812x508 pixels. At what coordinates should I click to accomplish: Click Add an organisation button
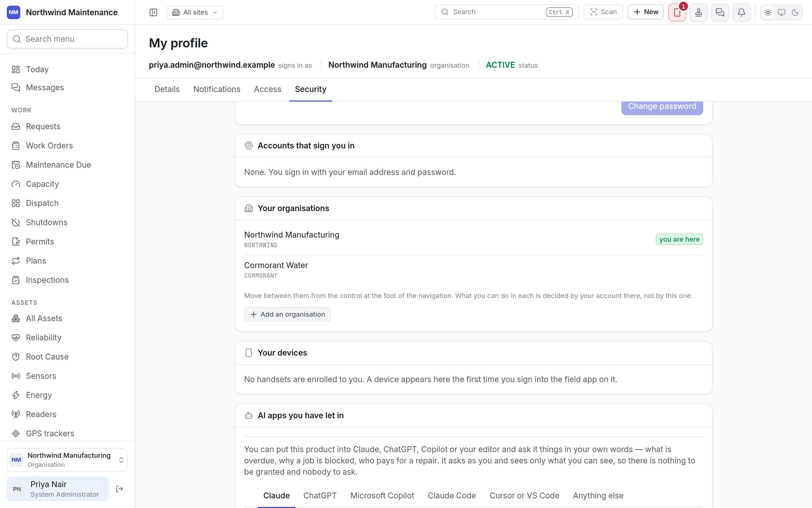click(x=287, y=314)
